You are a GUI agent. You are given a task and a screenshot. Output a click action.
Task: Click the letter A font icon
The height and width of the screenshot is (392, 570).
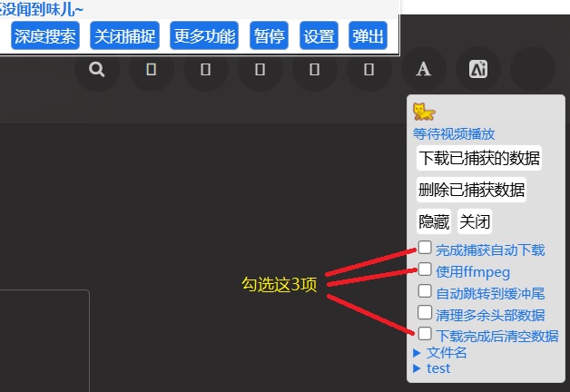click(424, 69)
